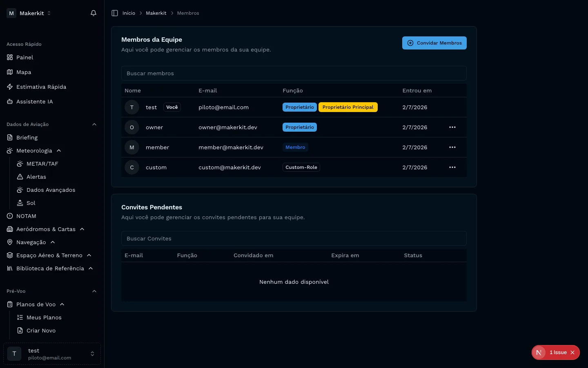Collapse the Dados de Aviação section
The image size is (588, 368).
pos(94,124)
